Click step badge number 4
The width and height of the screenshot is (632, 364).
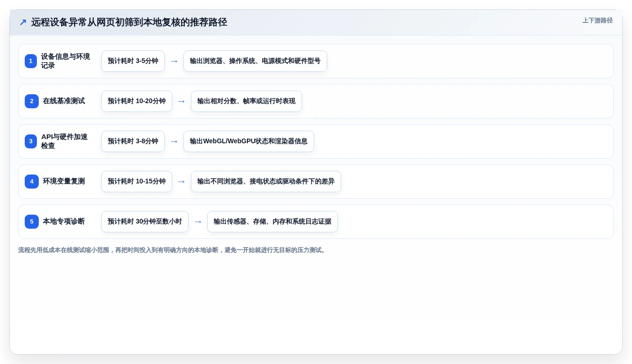(32, 182)
